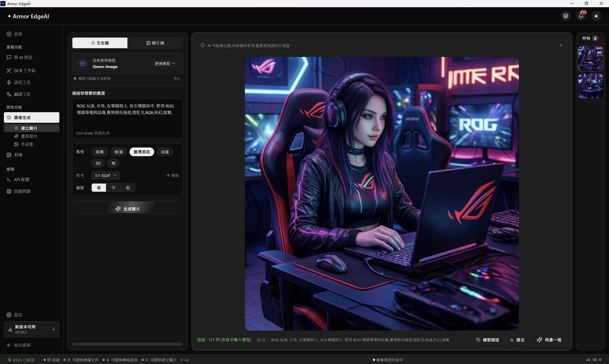
Task: Click 完成 · 127 秒 completion status text
Action: pyautogui.click(x=224, y=340)
